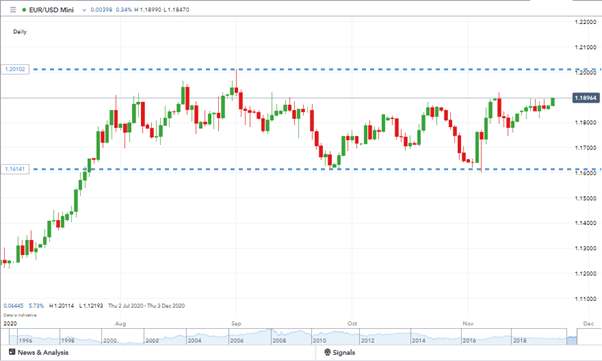The width and height of the screenshot is (602, 361).
Task: Click 2002 in the history navigator
Action: 152,341
